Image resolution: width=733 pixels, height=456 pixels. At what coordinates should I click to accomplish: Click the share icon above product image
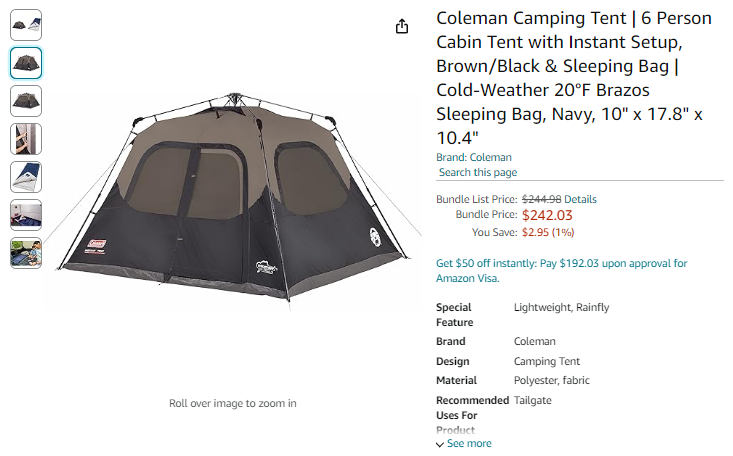tap(402, 26)
